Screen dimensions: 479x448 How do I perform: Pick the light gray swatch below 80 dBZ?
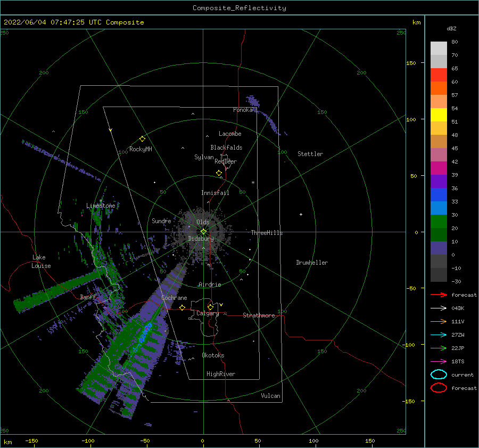click(x=439, y=48)
